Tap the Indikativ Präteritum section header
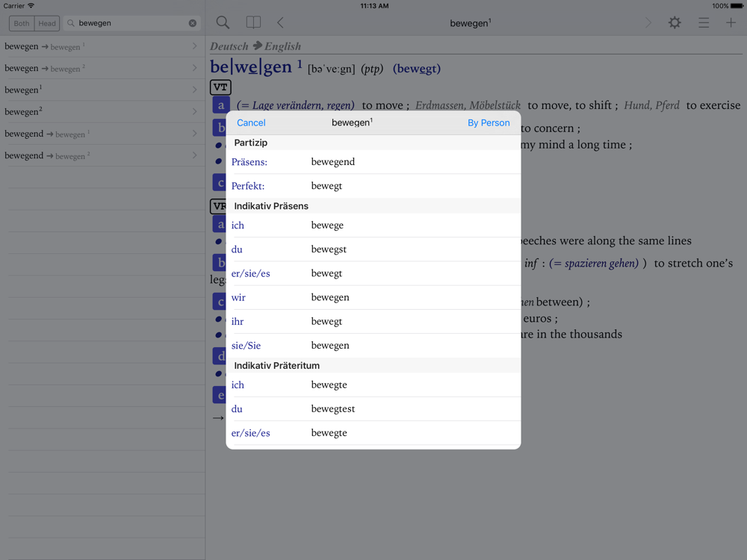The image size is (747, 560). point(373,365)
